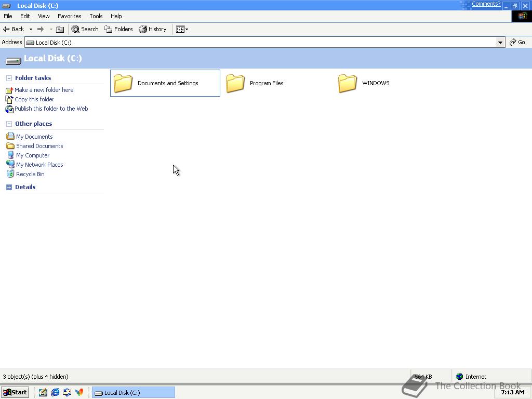Screen dimensions: 532x399
Task: Click the Forward arrow button
Action: point(41,29)
